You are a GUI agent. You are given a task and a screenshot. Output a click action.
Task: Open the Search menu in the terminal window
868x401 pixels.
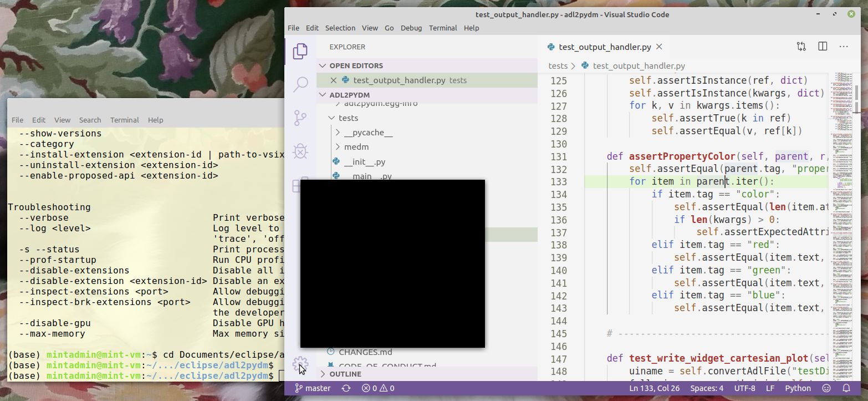click(x=90, y=120)
